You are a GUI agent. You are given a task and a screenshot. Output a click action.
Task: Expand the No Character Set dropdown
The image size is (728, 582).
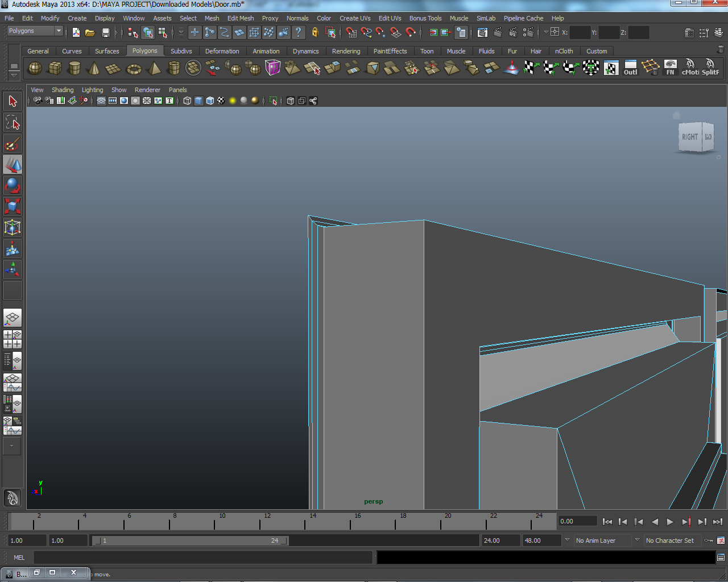tap(637, 541)
